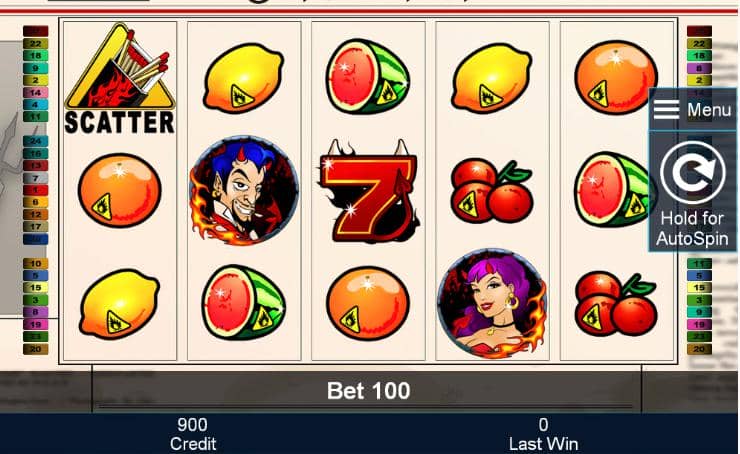The image size is (740, 454).
Task: Click the Bet 100 bar
Action: [x=368, y=391]
